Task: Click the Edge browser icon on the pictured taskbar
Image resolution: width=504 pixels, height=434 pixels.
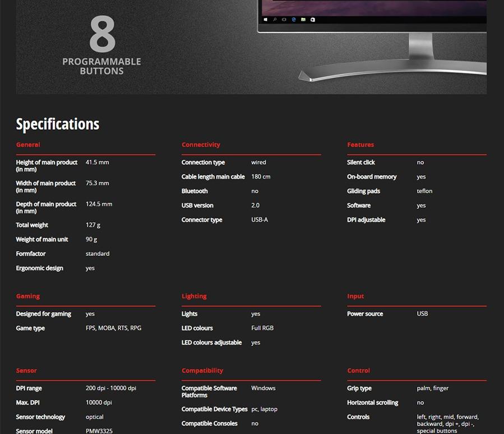Action: pos(294,20)
